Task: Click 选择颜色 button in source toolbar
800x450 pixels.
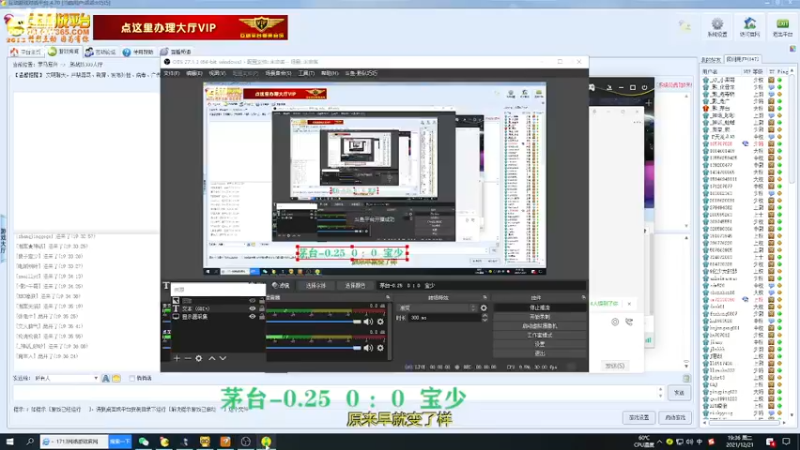Action: coord(355,286)
